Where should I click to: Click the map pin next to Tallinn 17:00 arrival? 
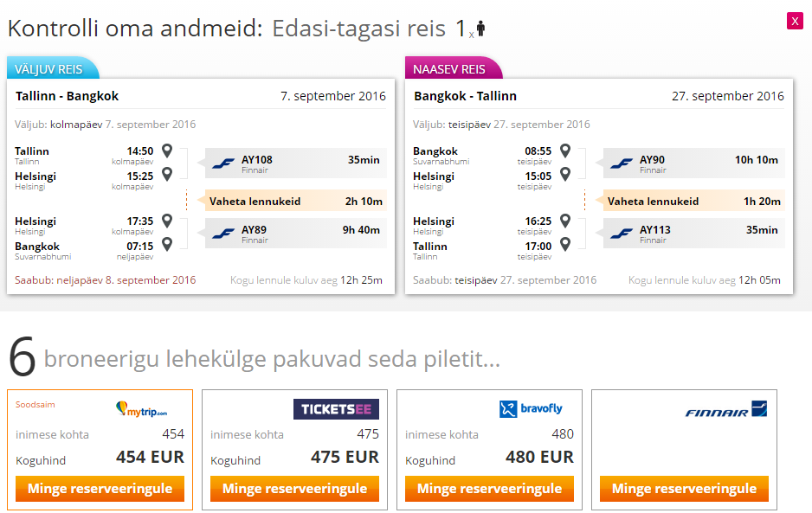coord(565,244)
